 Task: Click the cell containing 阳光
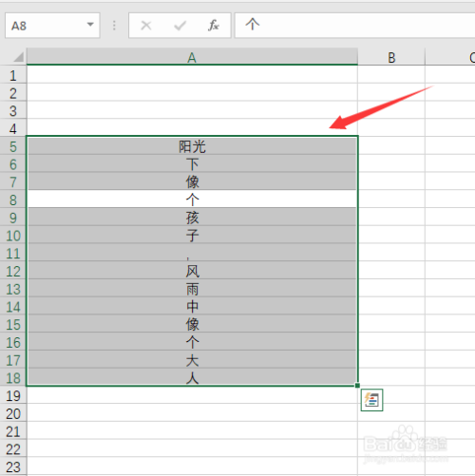coord(192,146)
